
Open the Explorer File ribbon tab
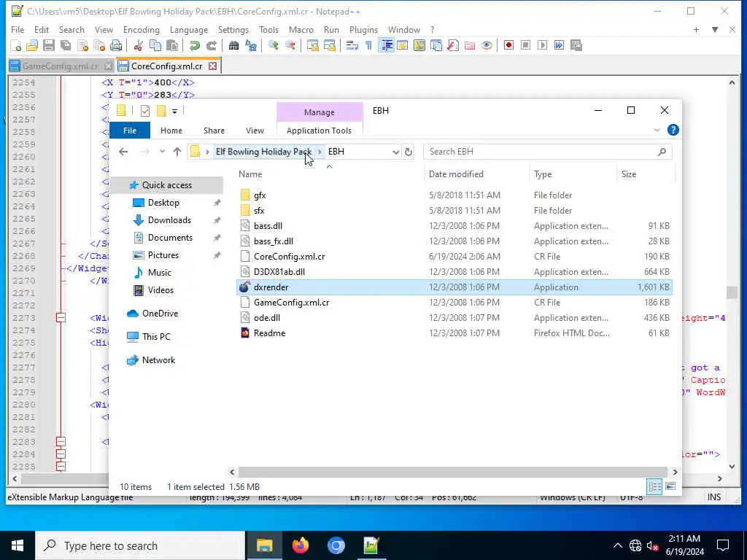(x=130, y=131)
